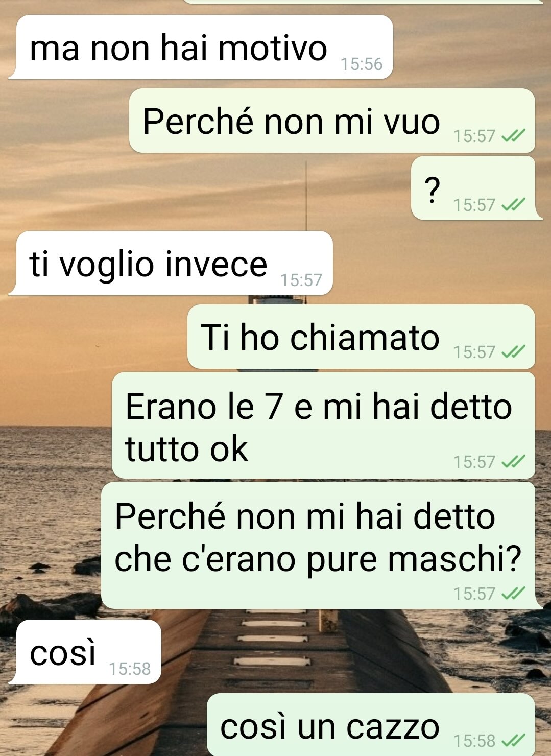Select the 'ti voglio invece' message
The image size is (551, 756).
click(174, 263)
